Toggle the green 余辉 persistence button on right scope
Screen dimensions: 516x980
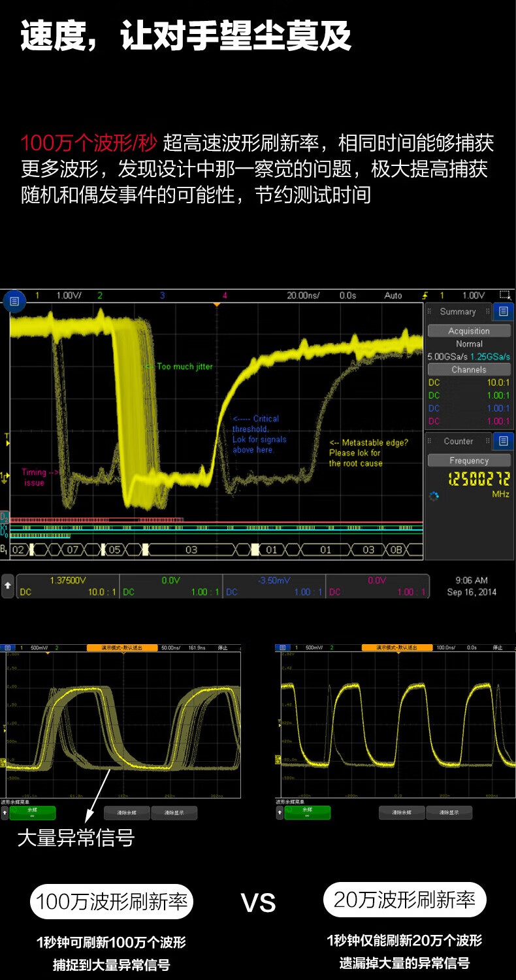coord(307,813)
